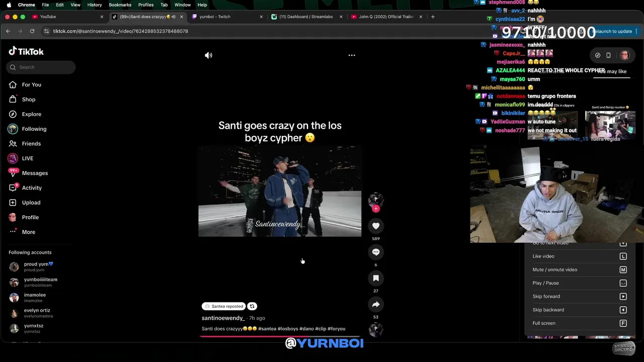Viewport: 644px width, 362px height.
Task: Share the video with arrow icon
Action: click(376, 304)
